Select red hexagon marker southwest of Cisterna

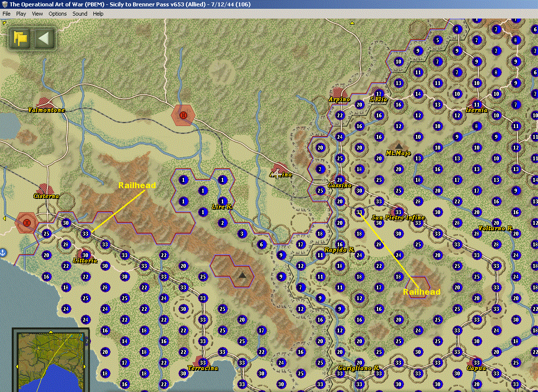click(26, 222)
